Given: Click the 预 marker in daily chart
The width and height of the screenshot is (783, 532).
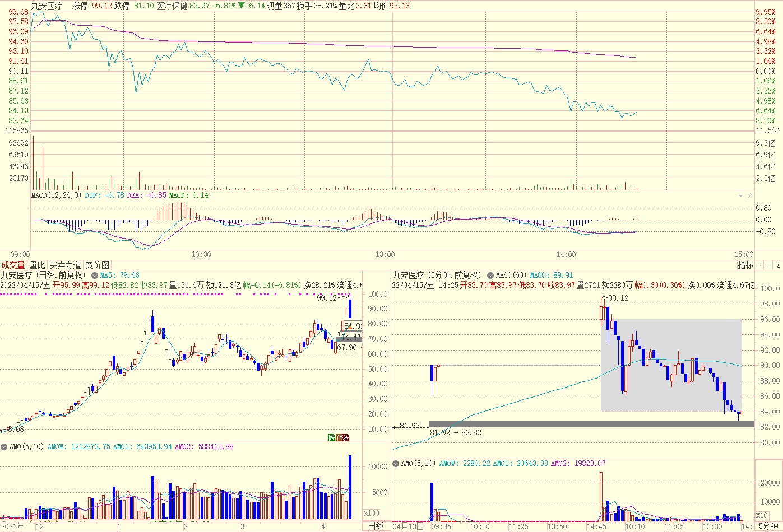Looking at the screenshot, I should pos(339,437).
